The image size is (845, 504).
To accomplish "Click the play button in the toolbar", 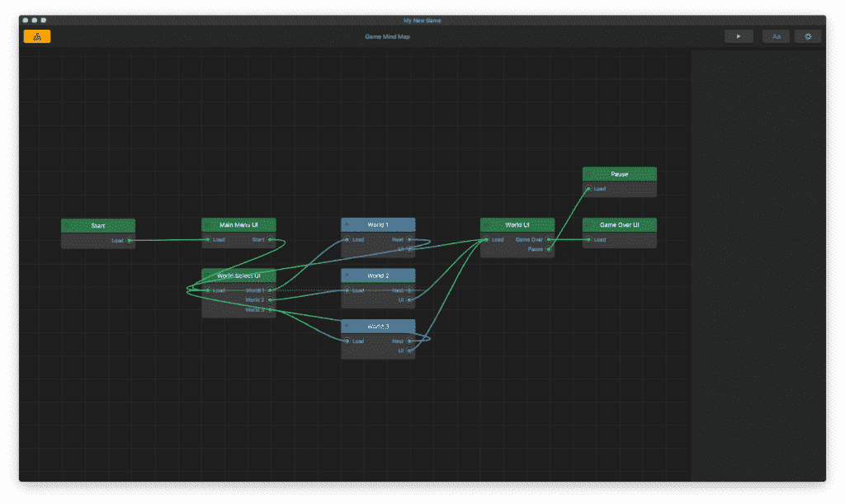I will pyautogui.click(x=739, y=36).
